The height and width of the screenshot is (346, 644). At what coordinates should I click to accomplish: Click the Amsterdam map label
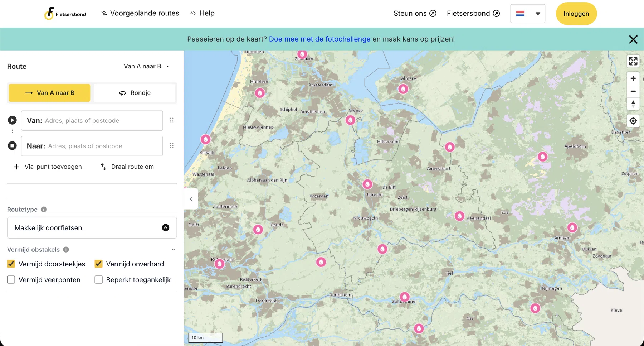tap(320, 85)
